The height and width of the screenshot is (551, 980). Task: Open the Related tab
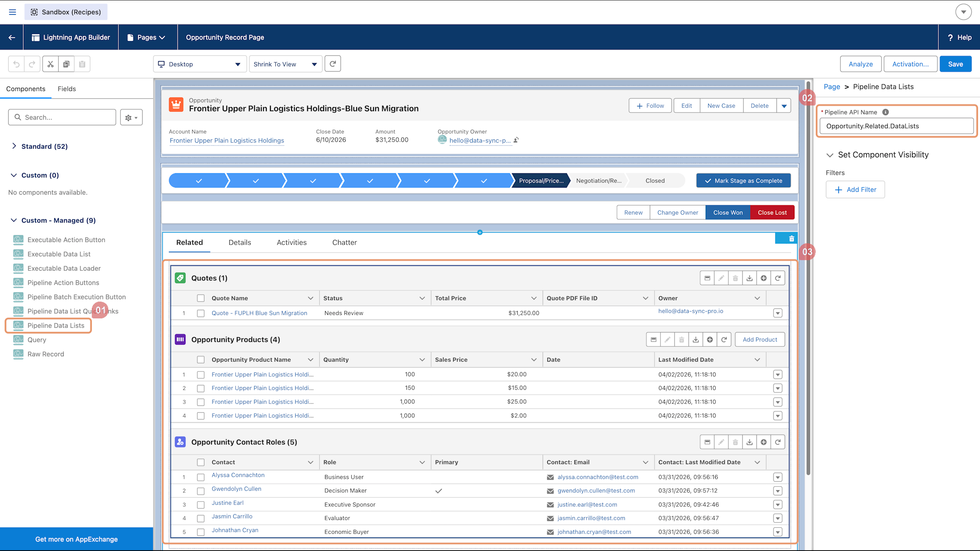(189, 242)
